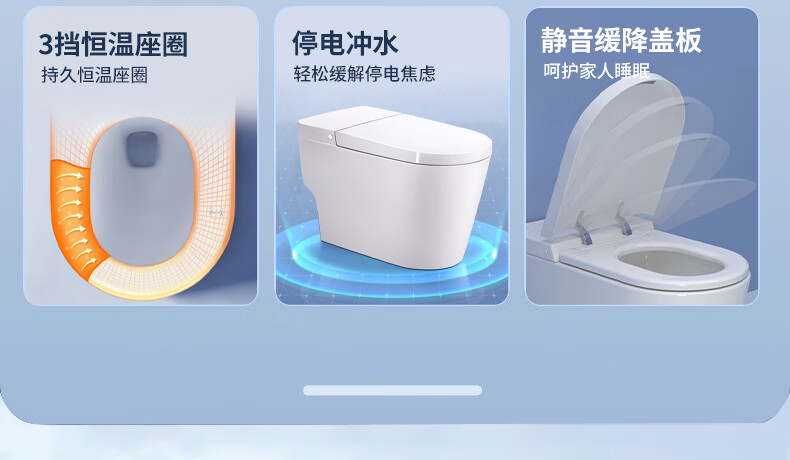Select the 持久恒温座圈 subtitle text
This screenshot has width=790, height=460.
click(94, 75)
